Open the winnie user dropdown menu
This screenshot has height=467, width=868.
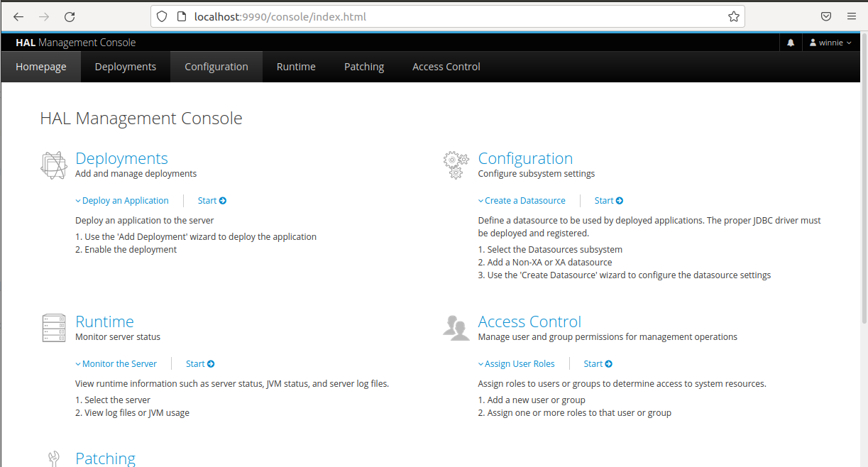tap(830, 43)
